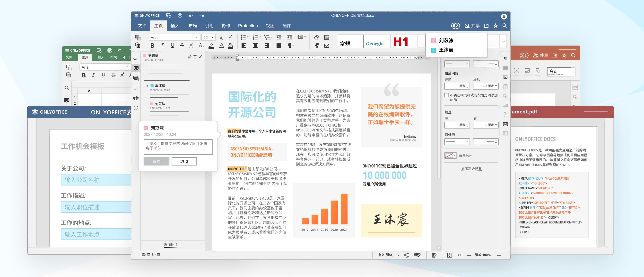
Task: Open the 特殊的 indent type dropdown
Action: pos(457,141)
